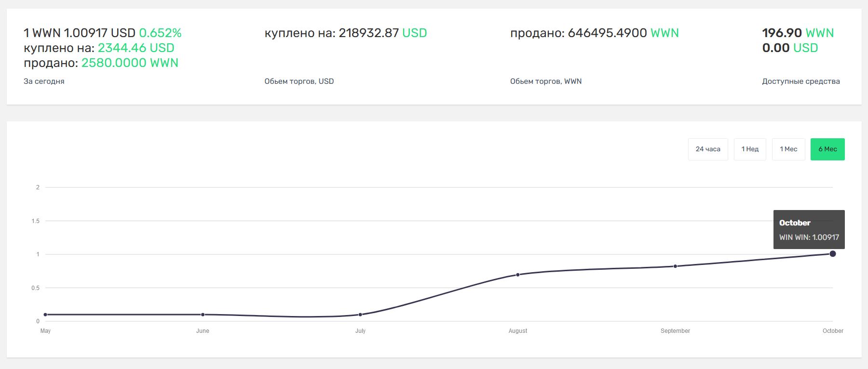Click the 0.652% price change value
This screenshot has height=369, width=868.
(x=160, y=33)
